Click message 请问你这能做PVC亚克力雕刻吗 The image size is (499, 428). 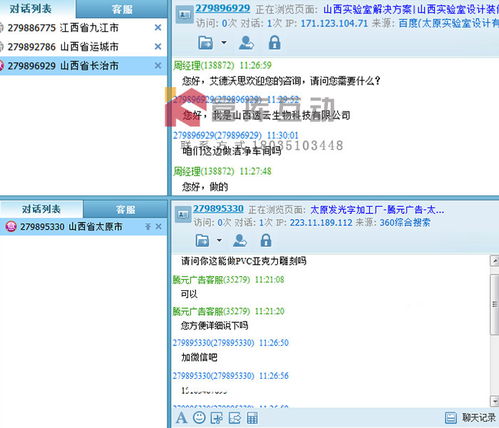(244, 261)
